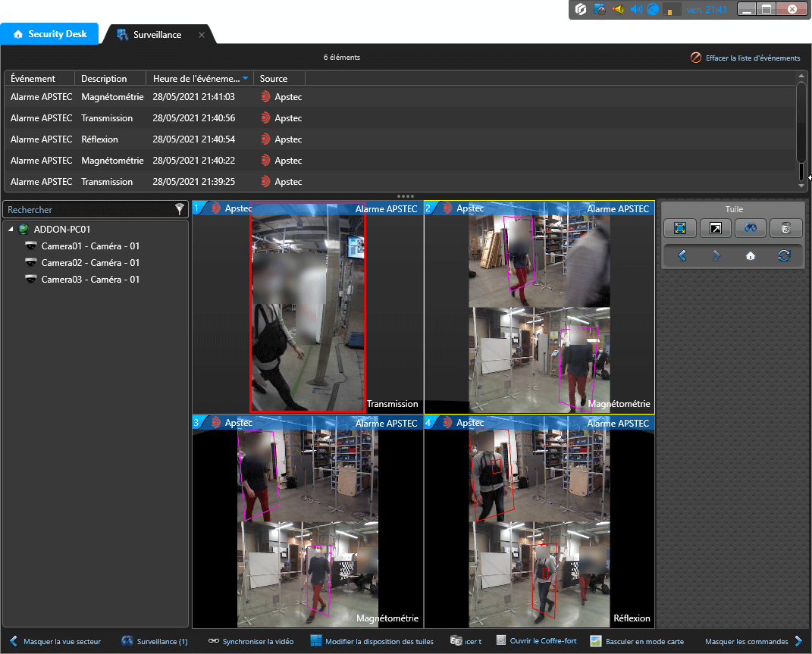812x654 pixels.
Task: Collapse the ADDON-PC01 tree node
Action: tap(11, 230)
